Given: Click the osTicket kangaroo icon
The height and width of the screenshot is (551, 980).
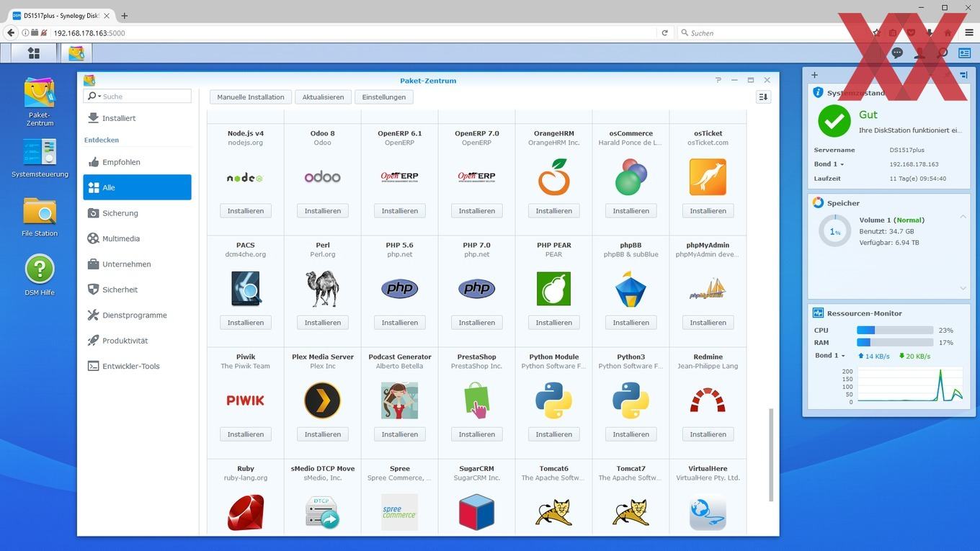Looking at the screenshot, I should point(708,177).
